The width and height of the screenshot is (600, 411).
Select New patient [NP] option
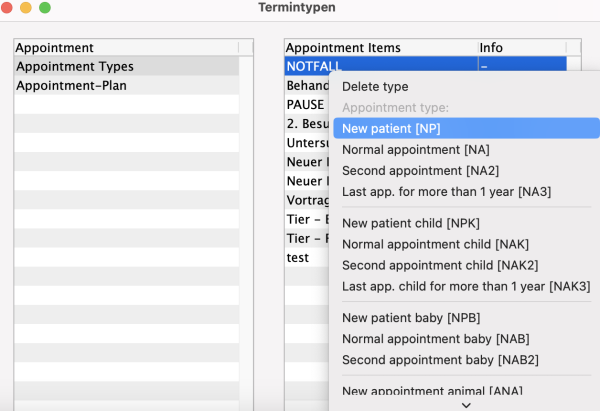[x=391, y=128]
